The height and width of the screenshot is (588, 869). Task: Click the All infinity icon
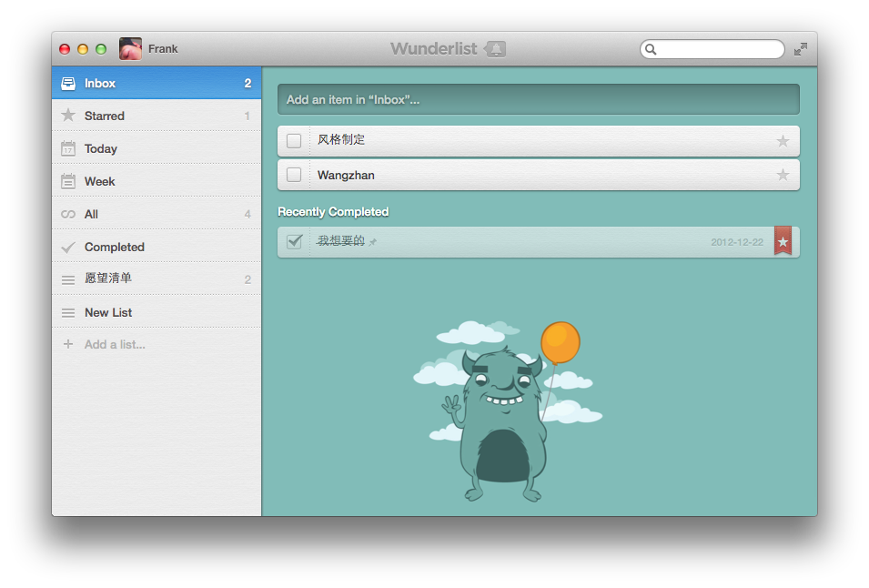[68, 214]
